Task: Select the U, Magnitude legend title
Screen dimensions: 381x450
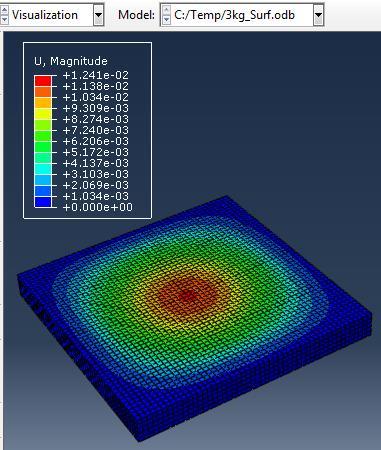Action: [71, 61]
